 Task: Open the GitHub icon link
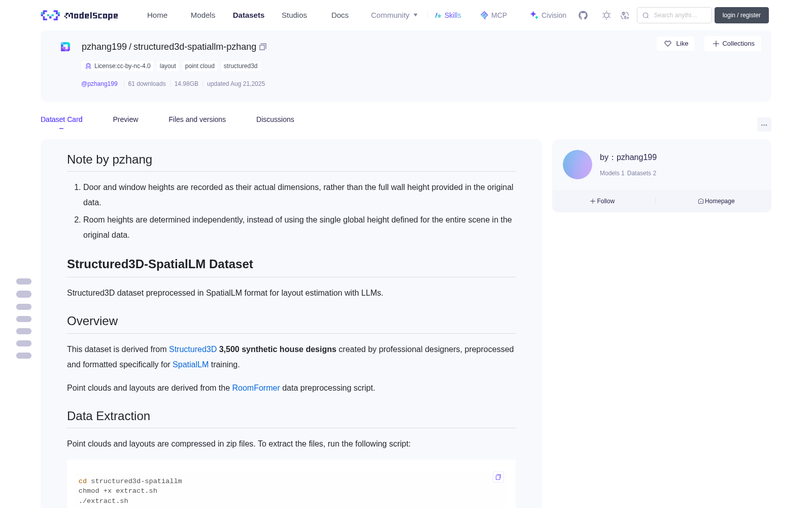[x=583, y=15]
